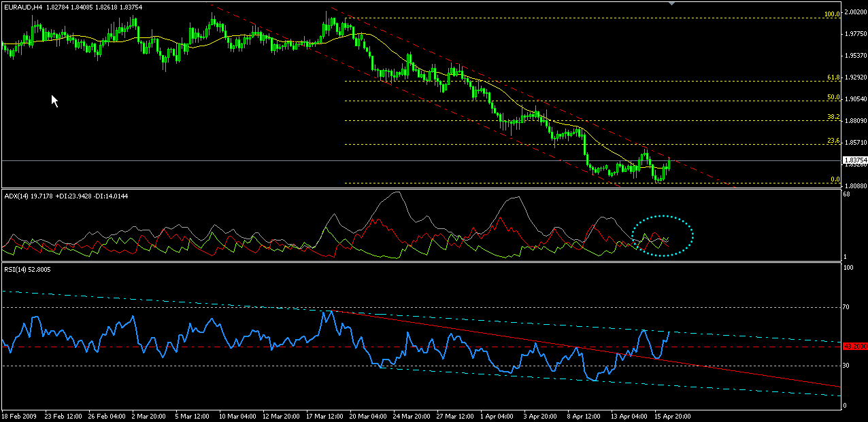Click the 15 Apr 20:00 time label

tap(673, 415)
